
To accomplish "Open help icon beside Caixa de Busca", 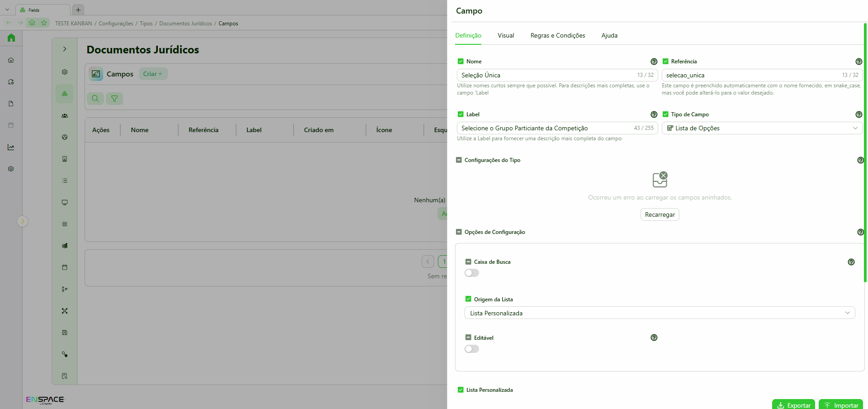I will 851,262.
